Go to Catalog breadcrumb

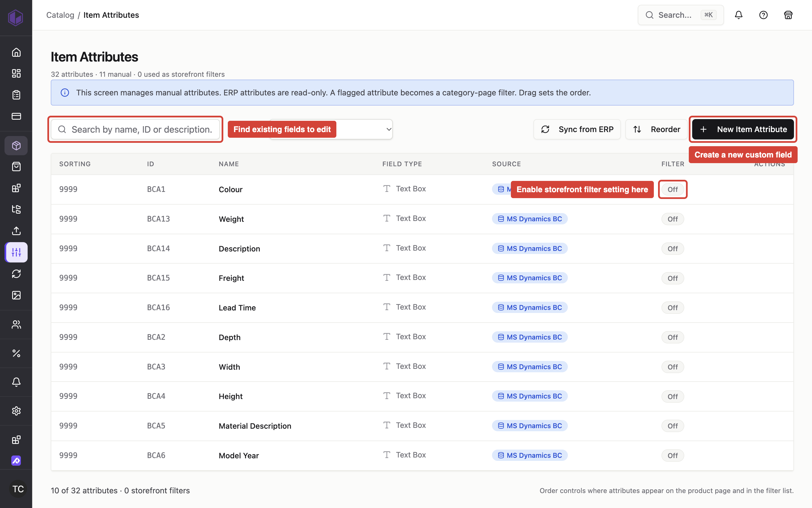point(60,15)
